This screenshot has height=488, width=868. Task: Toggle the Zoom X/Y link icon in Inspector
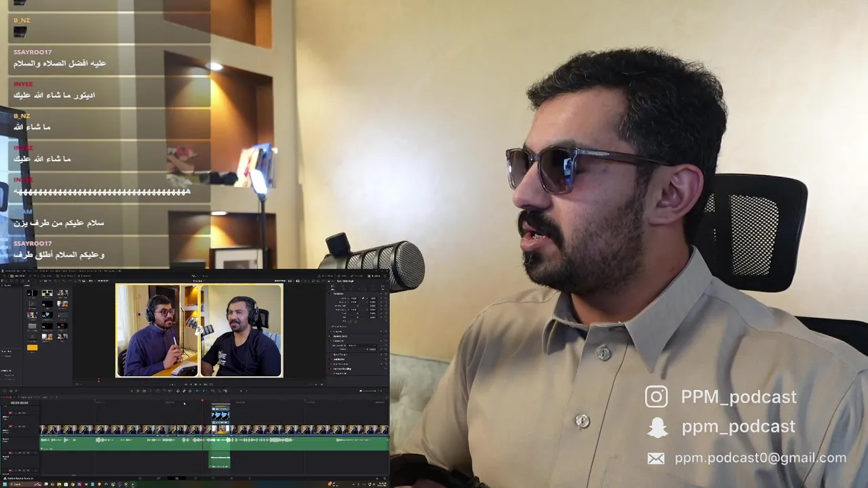point(363,298)
